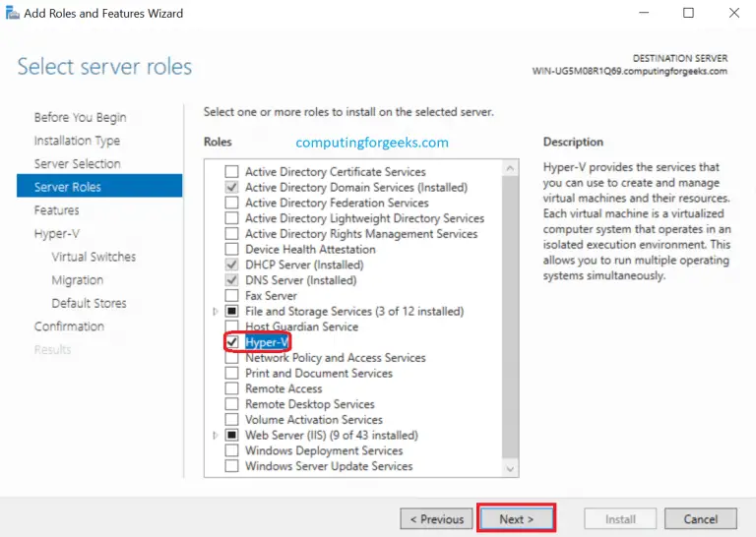
Task: Expand the Web Server (IIS) node
Action: pyautogui.click(x=217, y=436)
